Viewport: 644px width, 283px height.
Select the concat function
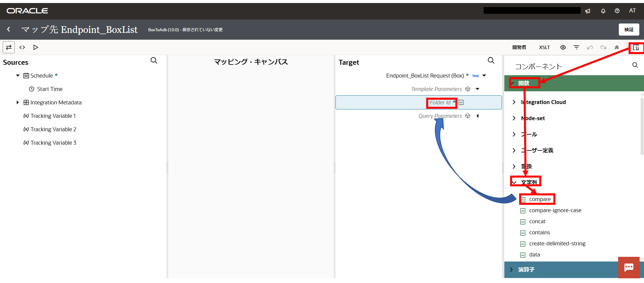point(537,222)
